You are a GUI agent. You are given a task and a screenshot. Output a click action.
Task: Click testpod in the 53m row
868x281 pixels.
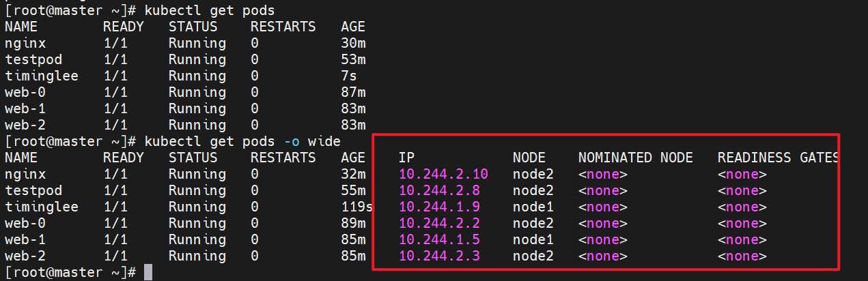[x=33, y=60]
